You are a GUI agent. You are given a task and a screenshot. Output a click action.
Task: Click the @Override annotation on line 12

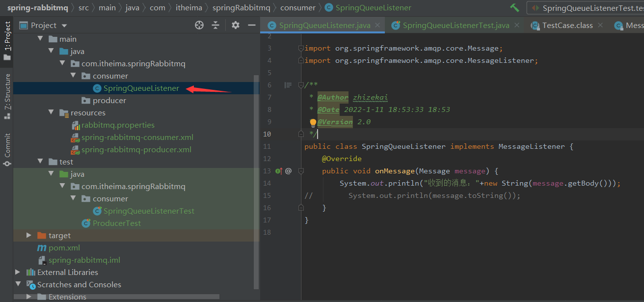tap(342, 159)
